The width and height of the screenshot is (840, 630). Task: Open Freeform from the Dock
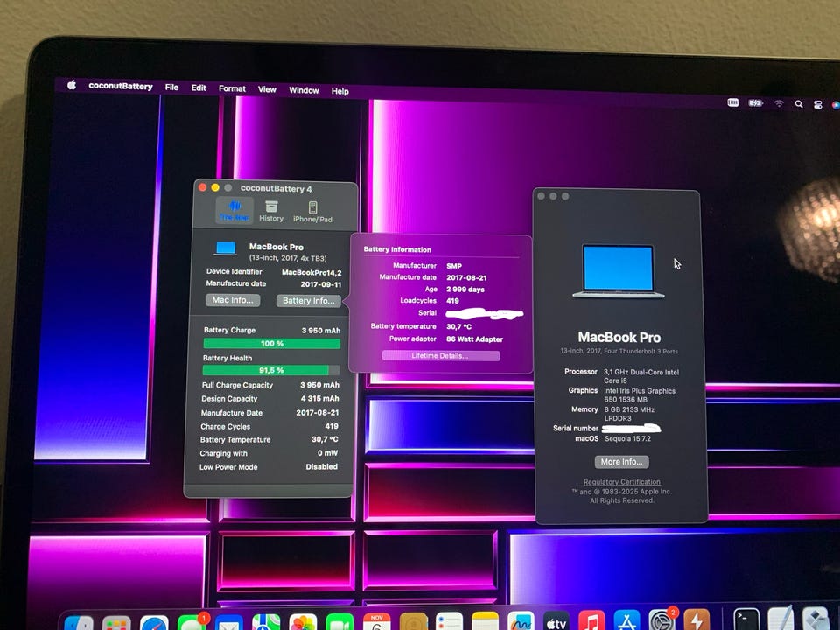pos(521,621)
